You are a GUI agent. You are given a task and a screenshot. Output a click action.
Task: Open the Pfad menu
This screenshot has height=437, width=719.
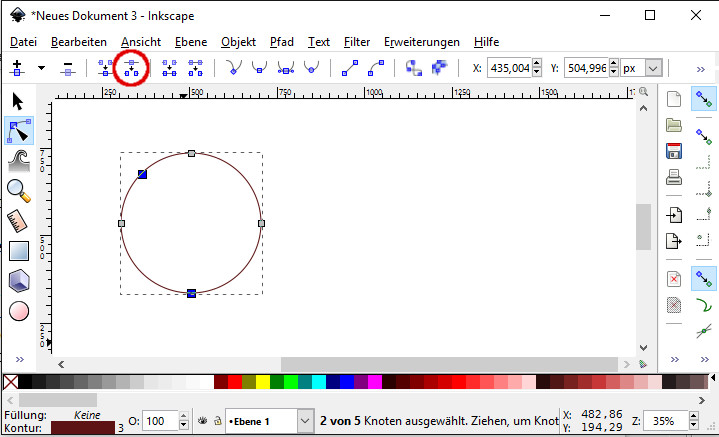(x=281, y=42)
